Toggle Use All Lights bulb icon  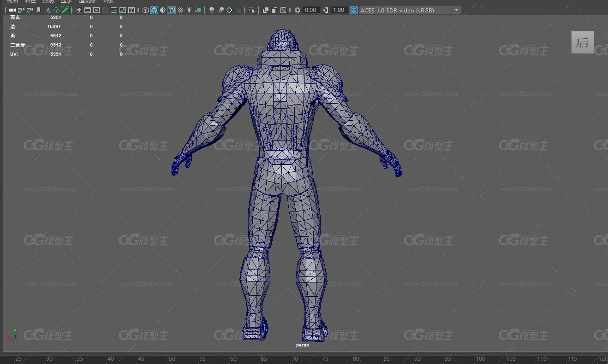coord(189,10)
